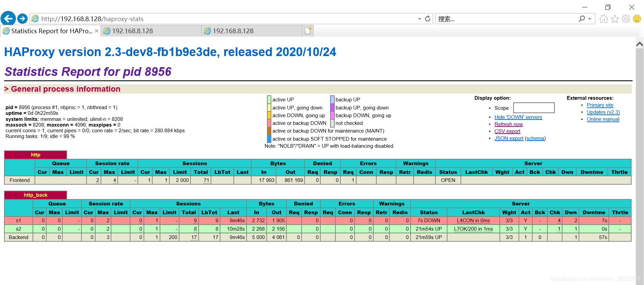Click the not checked gray legend swatch
644x285 pixels.
pyautogui.click(x=332, y=123)
